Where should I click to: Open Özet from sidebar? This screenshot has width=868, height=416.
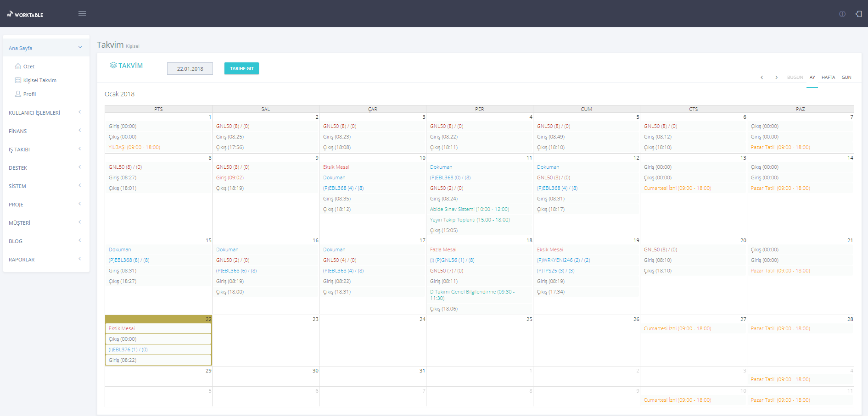tap(29, 67)
